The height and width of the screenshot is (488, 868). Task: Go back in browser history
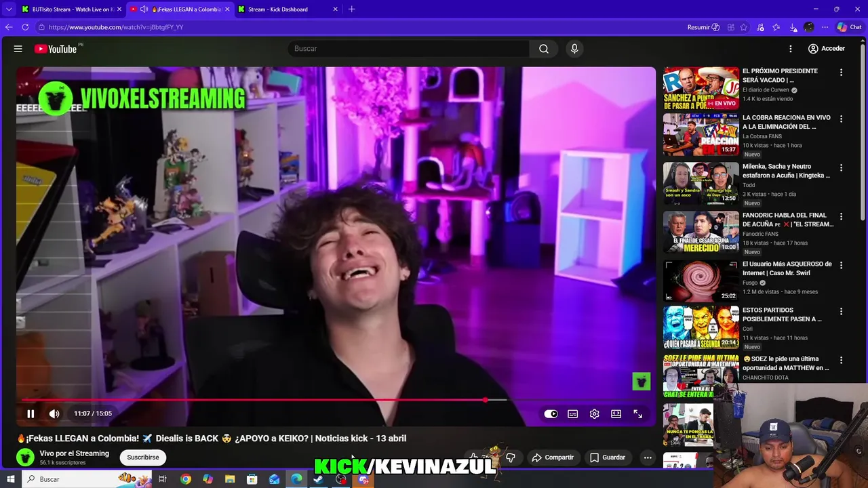pyautogui.click(x=9, y=27)
